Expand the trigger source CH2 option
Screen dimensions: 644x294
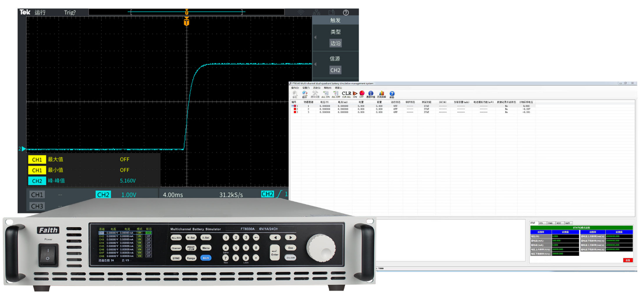point(335,70)
